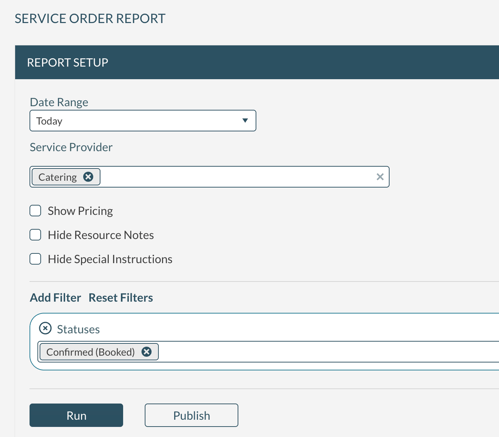Click Reset Filters link
The width and height of the screenshot is (499, 437).
point(121,297)
